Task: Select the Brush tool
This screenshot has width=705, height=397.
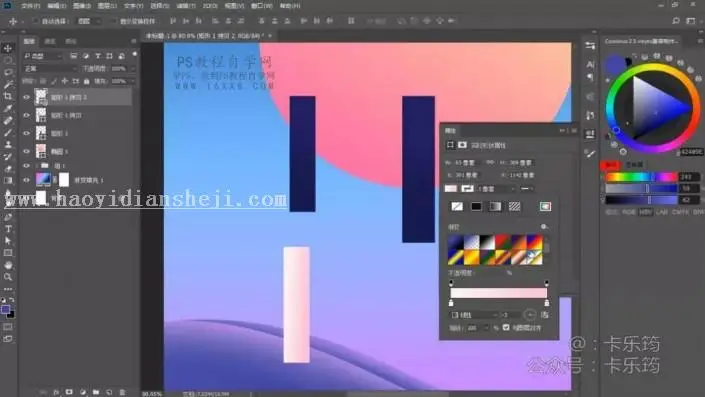Action: tap(8, 133)
